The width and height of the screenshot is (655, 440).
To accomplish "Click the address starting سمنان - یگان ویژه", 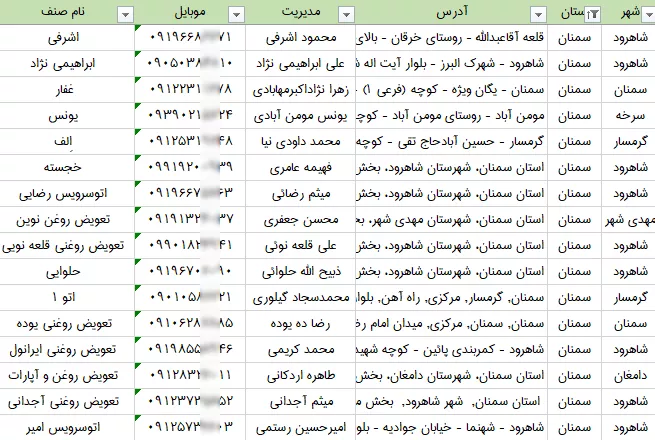I will 451,90.
